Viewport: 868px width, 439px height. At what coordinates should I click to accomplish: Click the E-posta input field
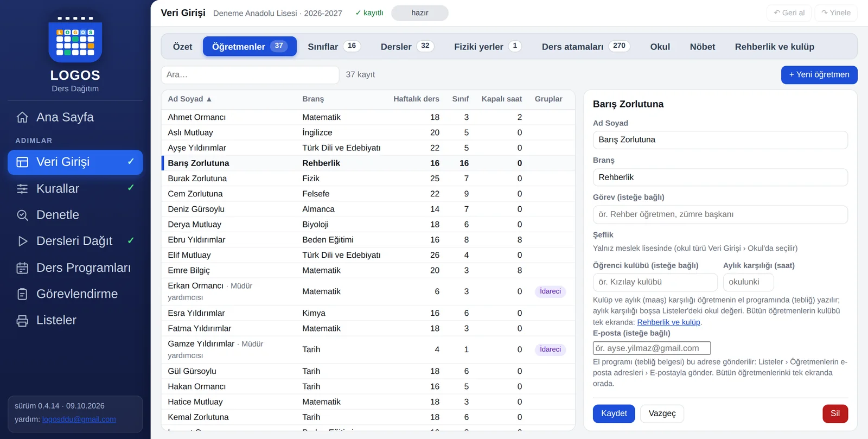[652, 348]
